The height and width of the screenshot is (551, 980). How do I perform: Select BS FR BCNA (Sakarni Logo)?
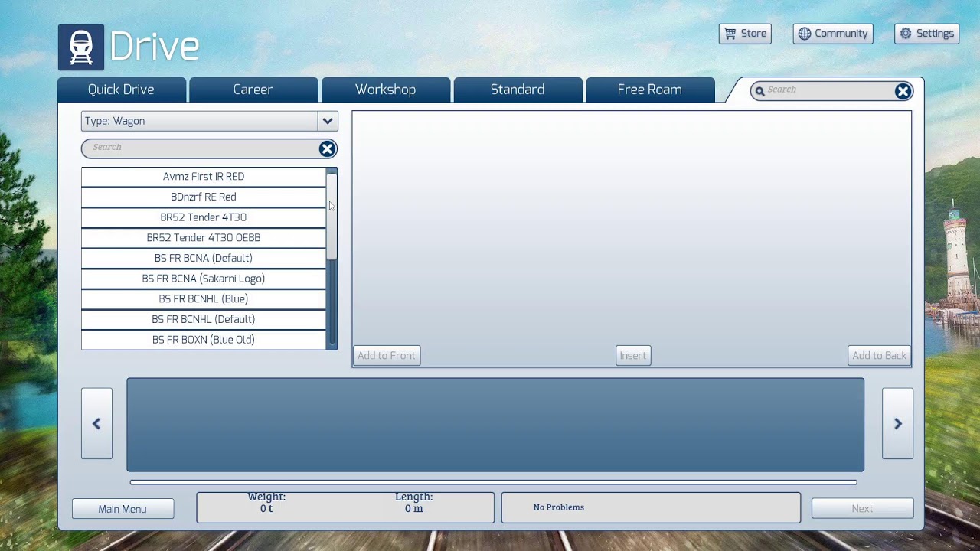coord(203,279)
